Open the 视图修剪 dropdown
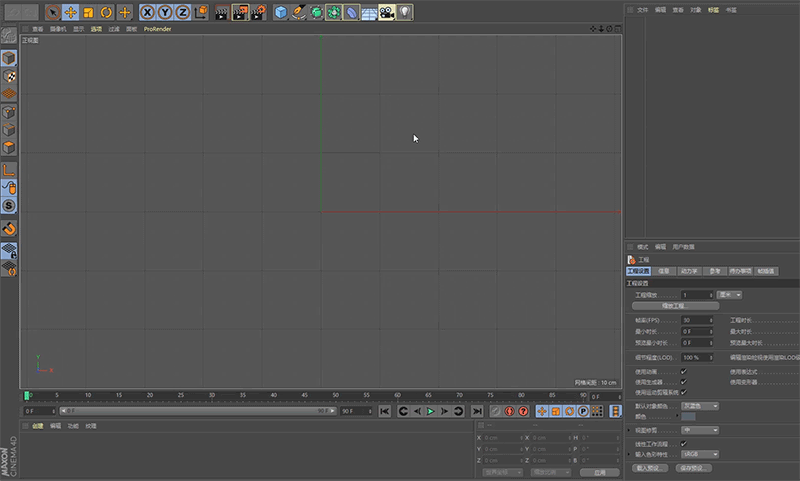Viewport: 800px width, 481px height. pyautogui.click(x=700, y=430)
